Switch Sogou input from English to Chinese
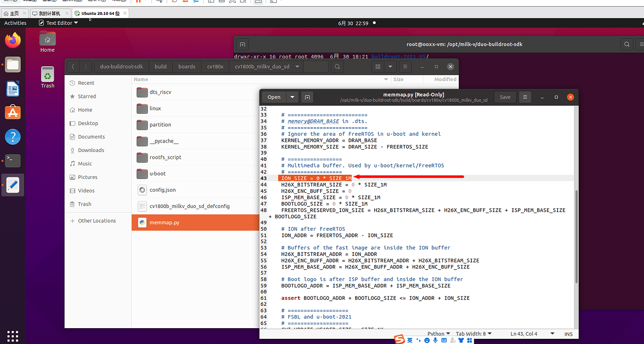 coord(410,340)
